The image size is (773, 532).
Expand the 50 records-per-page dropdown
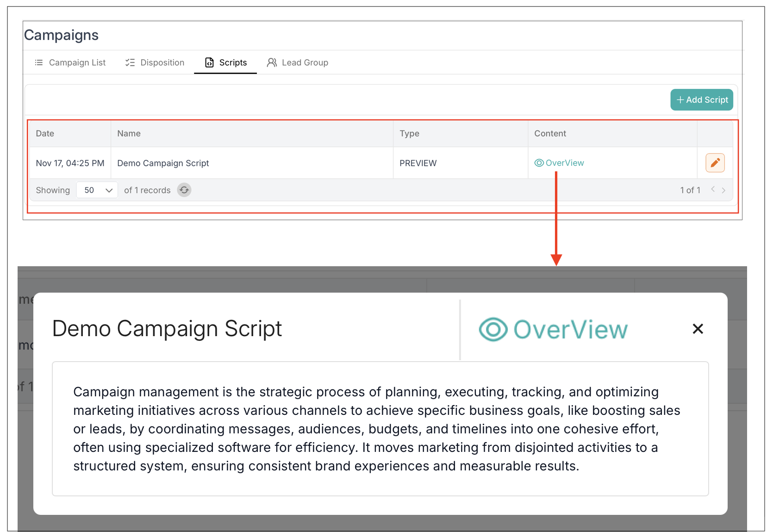click(x=98, y=190)
